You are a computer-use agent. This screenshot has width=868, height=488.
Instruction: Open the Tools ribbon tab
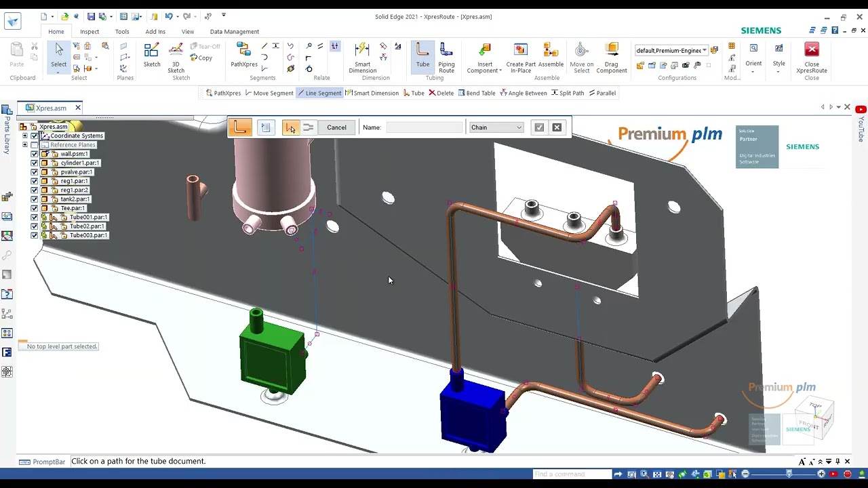coord(122,31)
